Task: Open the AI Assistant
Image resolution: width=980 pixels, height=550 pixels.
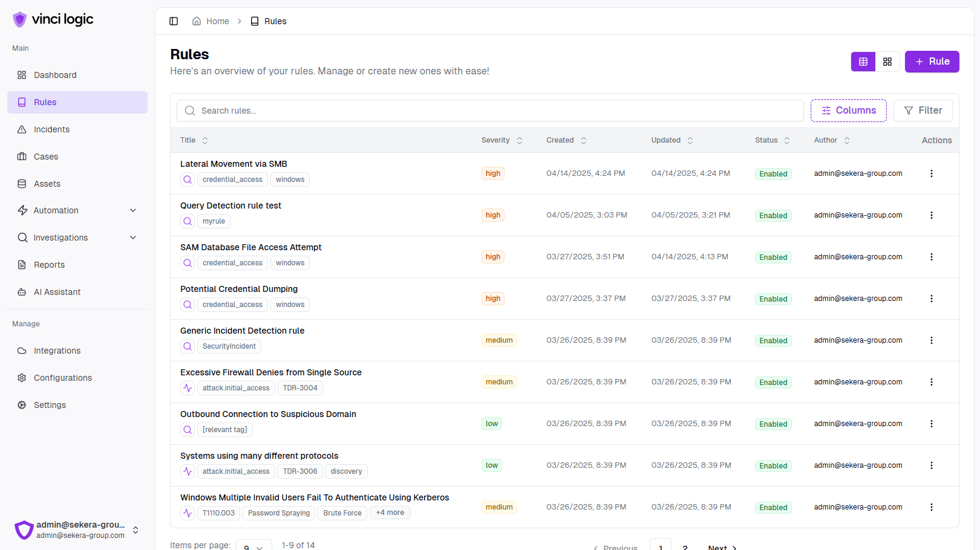Action: (x=57, y=292)
